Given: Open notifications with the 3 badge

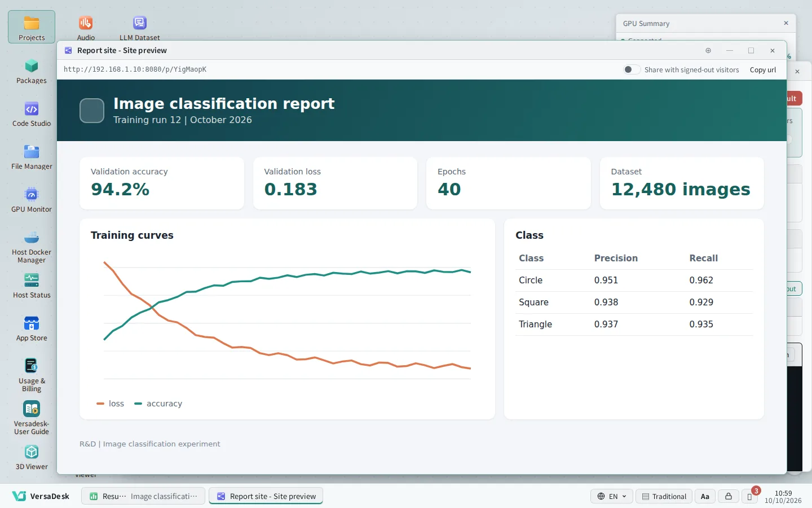Looking at the screenshot, I should click(750, 496).
